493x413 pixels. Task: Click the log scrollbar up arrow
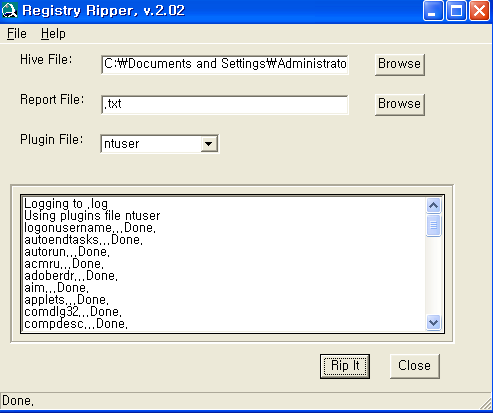coord(433,206)
